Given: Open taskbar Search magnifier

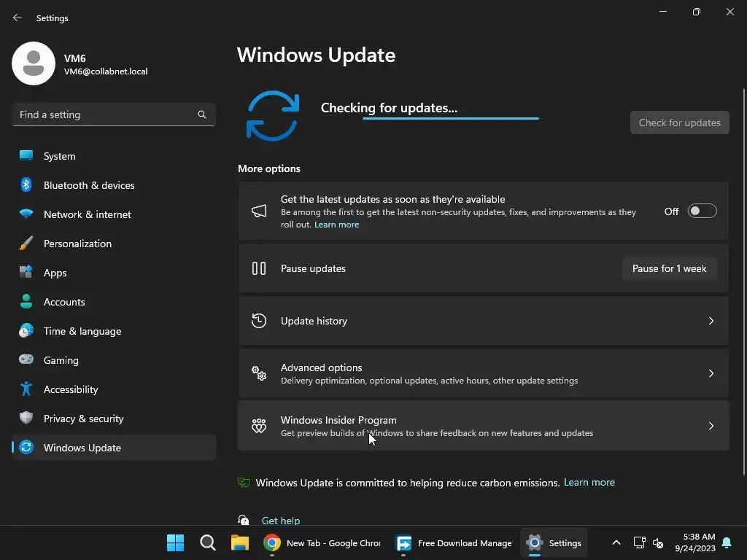Looking at the screenshot, I should coord(208,542).
